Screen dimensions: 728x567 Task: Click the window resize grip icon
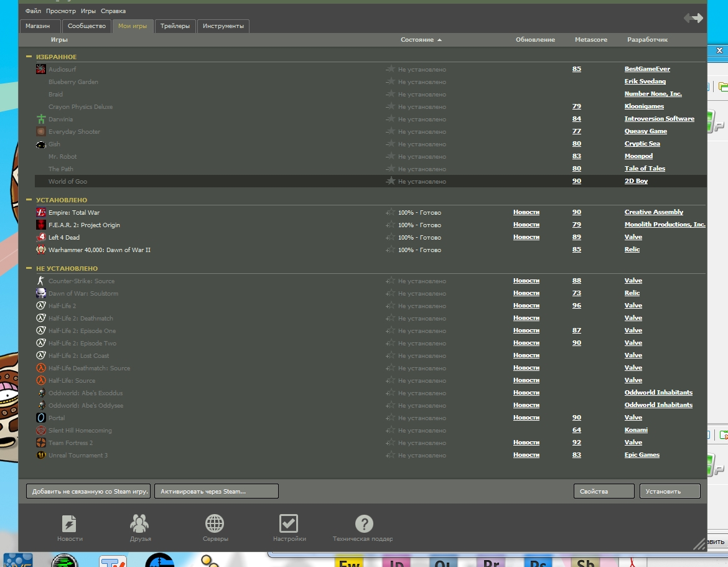699,544
